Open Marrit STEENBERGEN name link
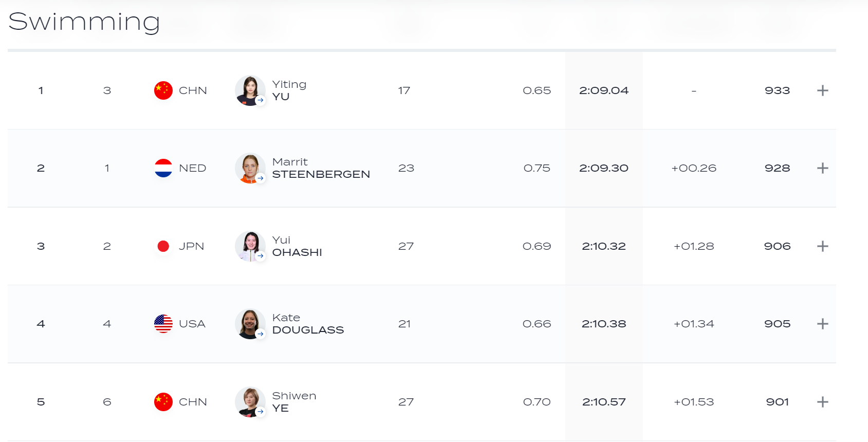The image size is (868, 442). point(321,168)
